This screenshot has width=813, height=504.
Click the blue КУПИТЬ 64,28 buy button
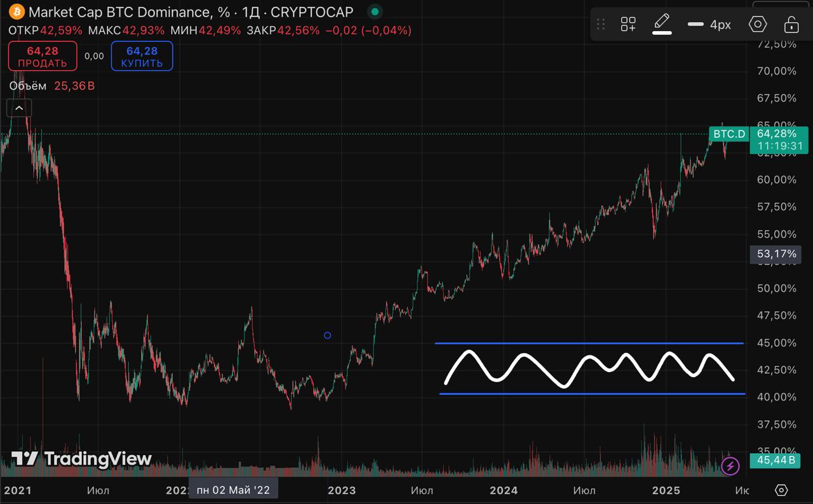click(142, 56)
